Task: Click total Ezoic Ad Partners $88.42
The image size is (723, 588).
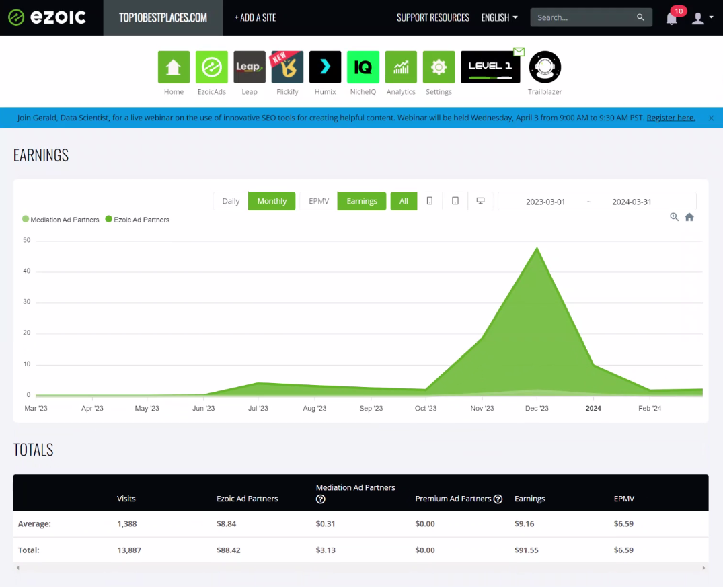Action: click(229, 550)
